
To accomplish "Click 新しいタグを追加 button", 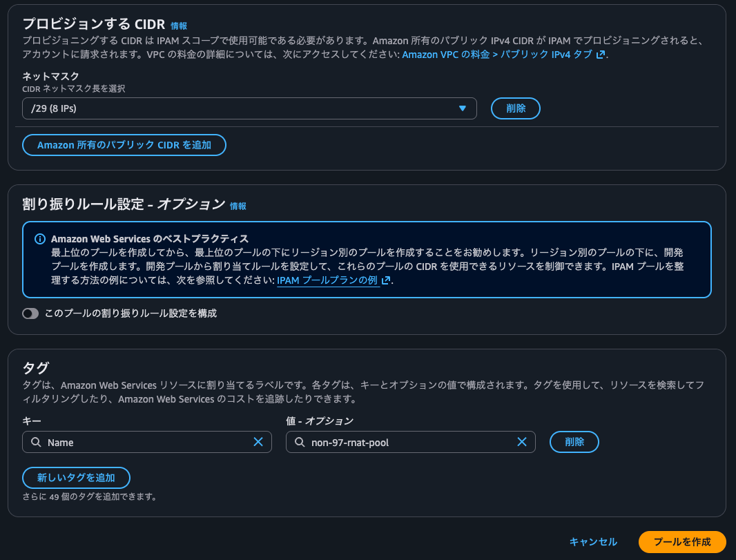I will (x=76, y=477).
